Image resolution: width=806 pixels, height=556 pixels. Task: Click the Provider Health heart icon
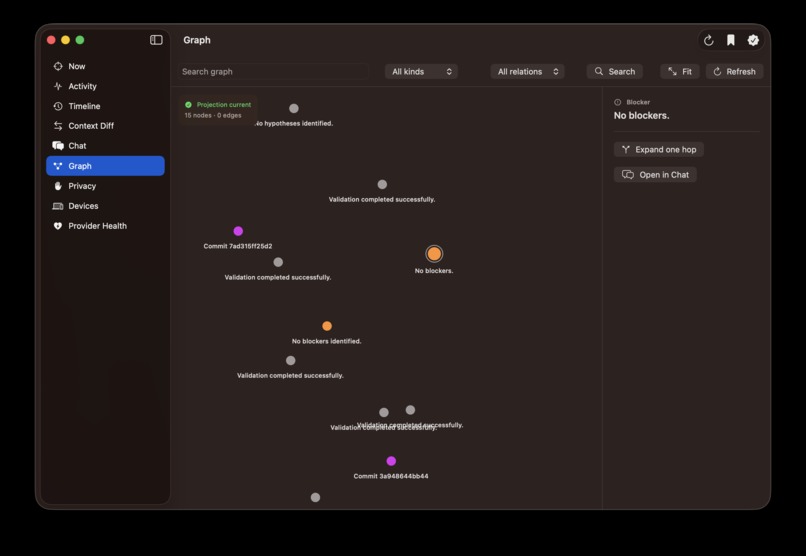(58, 226)
